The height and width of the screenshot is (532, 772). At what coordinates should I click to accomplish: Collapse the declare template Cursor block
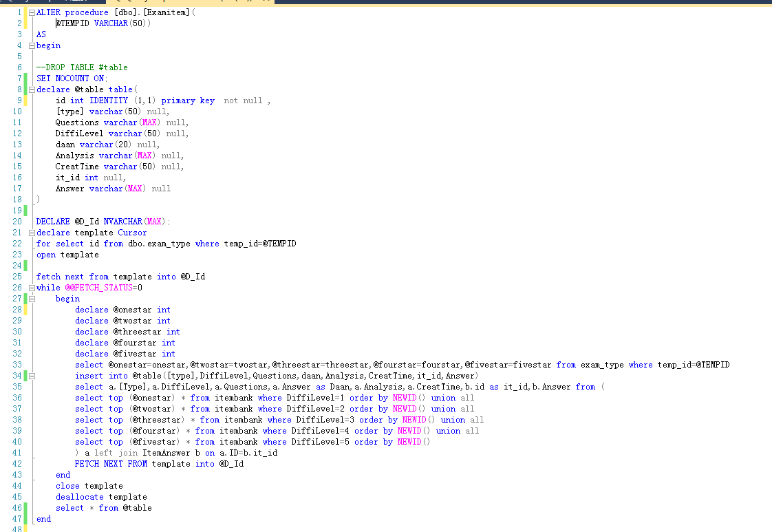[x=32, y=233]
